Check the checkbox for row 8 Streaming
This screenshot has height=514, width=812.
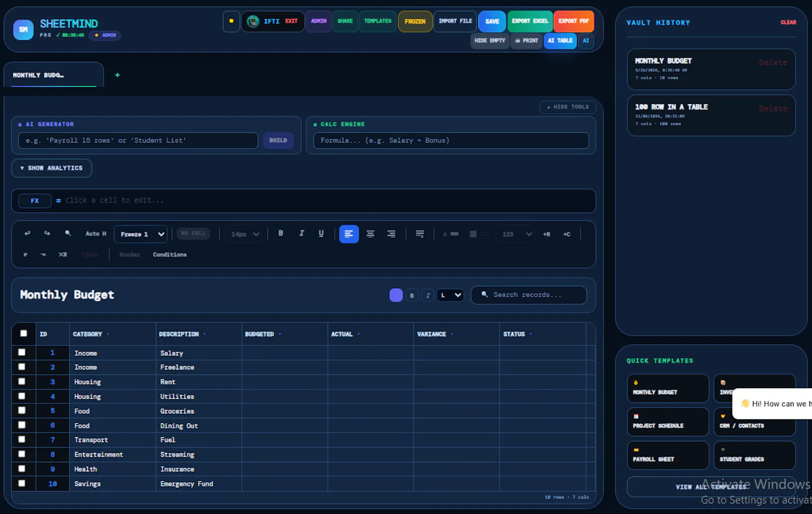tap(22, 454)
